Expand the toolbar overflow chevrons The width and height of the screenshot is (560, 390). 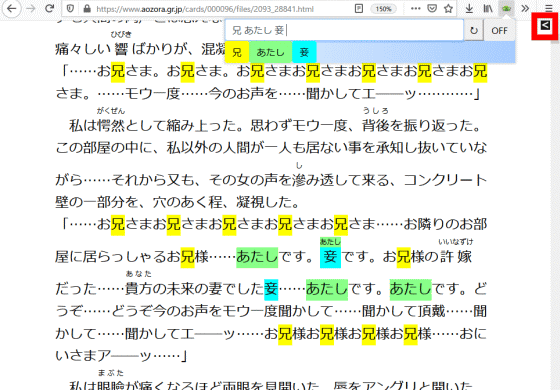525,9
